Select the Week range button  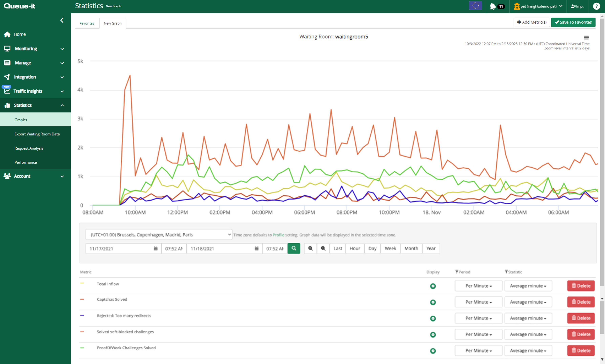[x=390, y=248]
